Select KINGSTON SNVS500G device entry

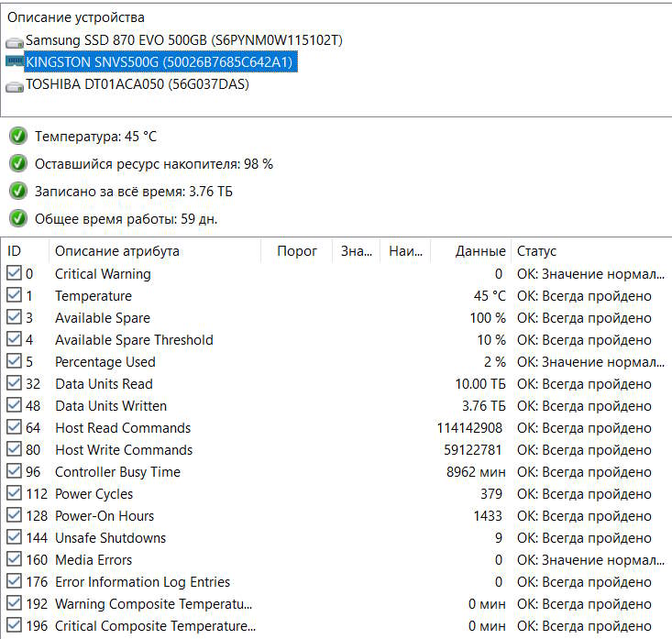(x=160, y=62)
